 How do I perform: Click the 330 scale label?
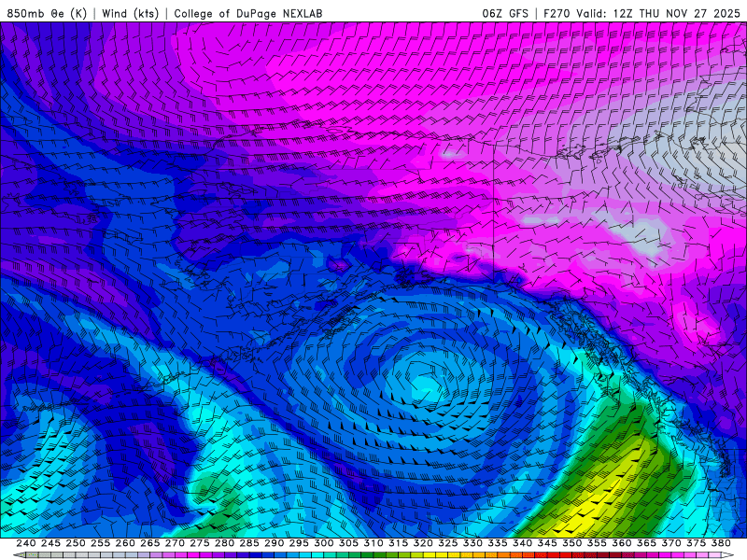[472, 543]
